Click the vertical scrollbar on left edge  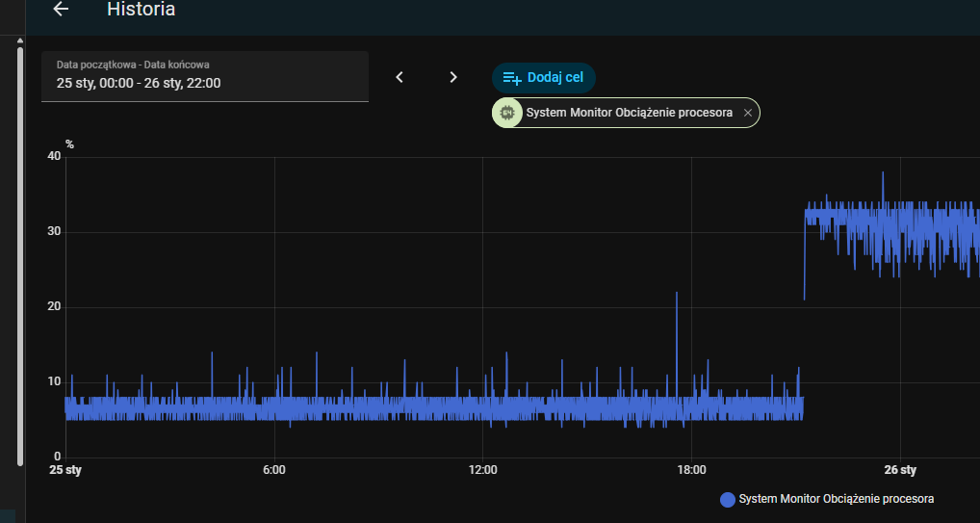pos(20,250)
